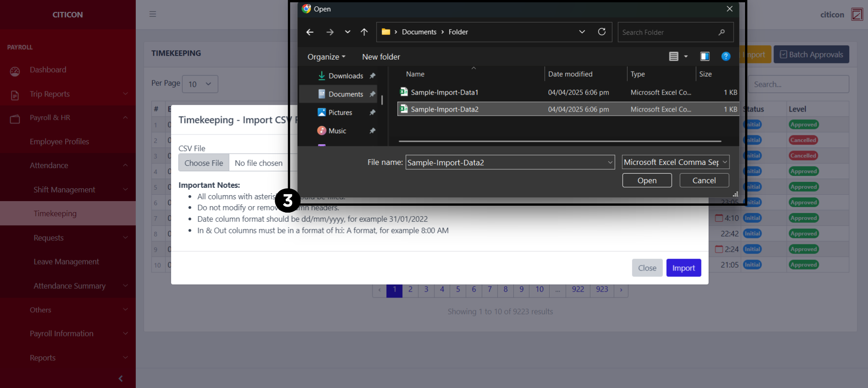Sort files by Size column header

tap(706, 74)
